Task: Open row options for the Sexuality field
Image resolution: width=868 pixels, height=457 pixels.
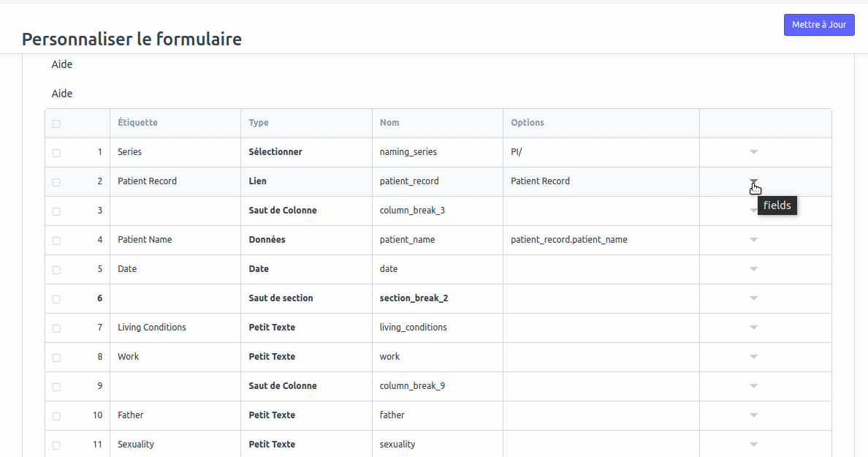Action: pos(753,444)
